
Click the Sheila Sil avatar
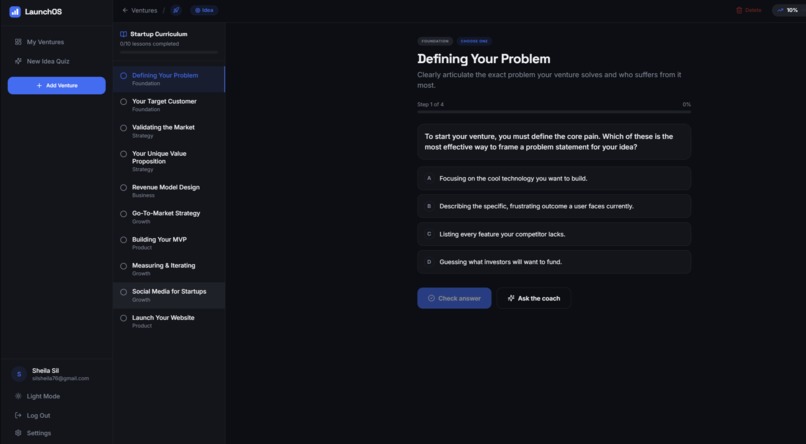coord(19,374)
